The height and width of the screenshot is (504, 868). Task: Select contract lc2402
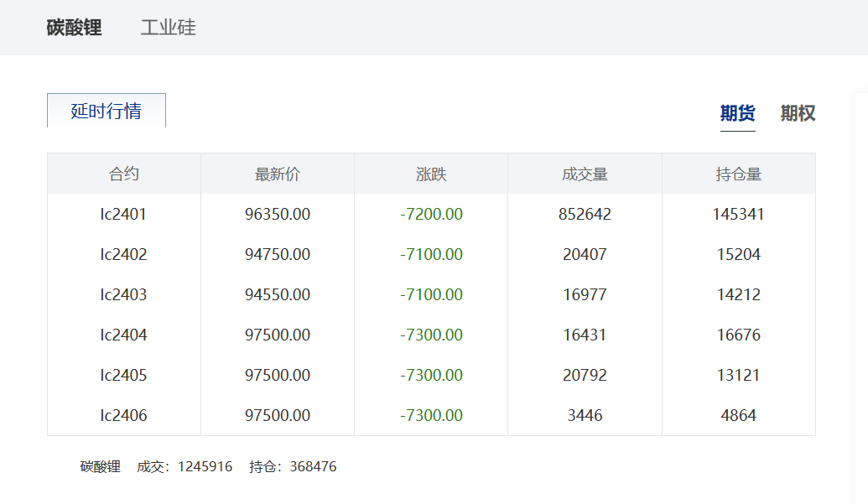pos(124,255)
